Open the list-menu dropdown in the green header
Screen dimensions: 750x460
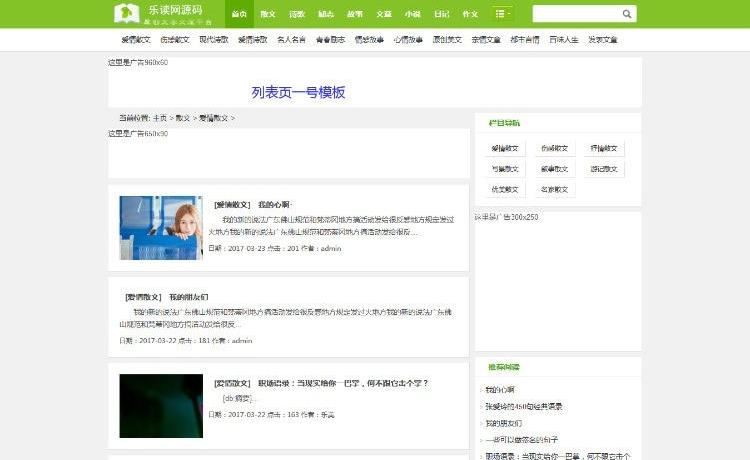(x=502, y=14)
